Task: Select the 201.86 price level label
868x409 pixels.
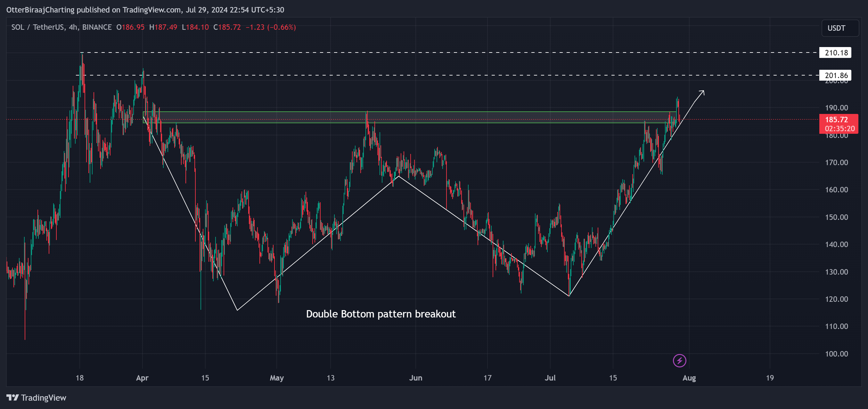Action: [x=835, y=75]
